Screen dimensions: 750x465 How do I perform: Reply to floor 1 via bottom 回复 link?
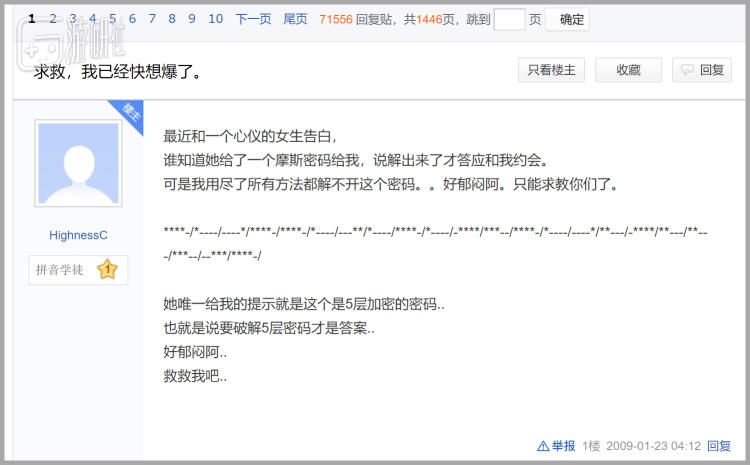719,446
